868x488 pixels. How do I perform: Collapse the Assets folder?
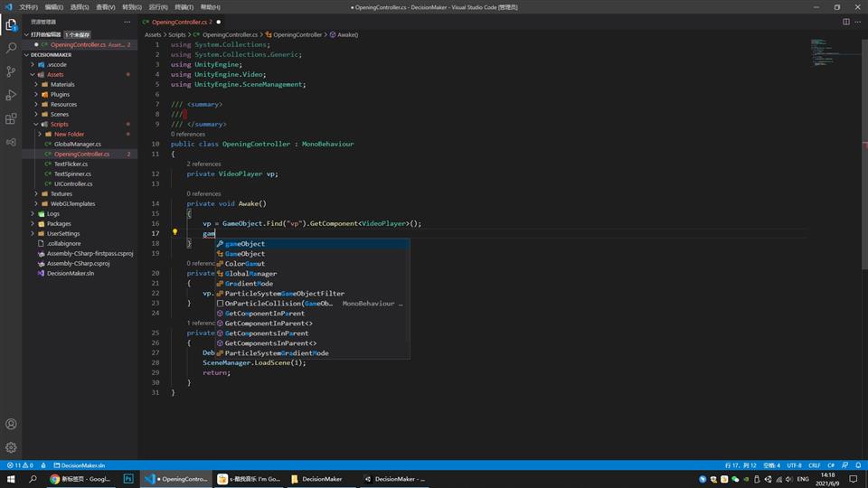(33, 75)
